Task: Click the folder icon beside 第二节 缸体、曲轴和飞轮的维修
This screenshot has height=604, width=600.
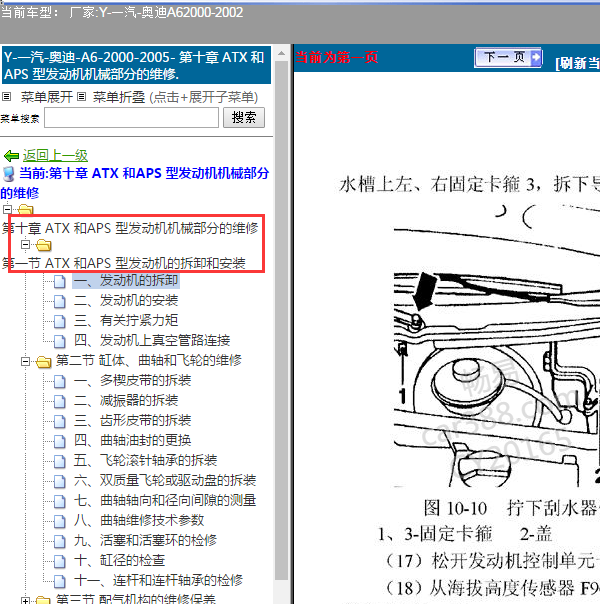Action: point(44,362)
